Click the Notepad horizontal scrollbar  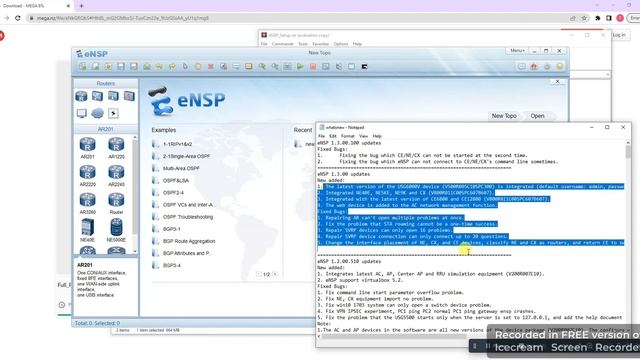[x=394, y=336]
